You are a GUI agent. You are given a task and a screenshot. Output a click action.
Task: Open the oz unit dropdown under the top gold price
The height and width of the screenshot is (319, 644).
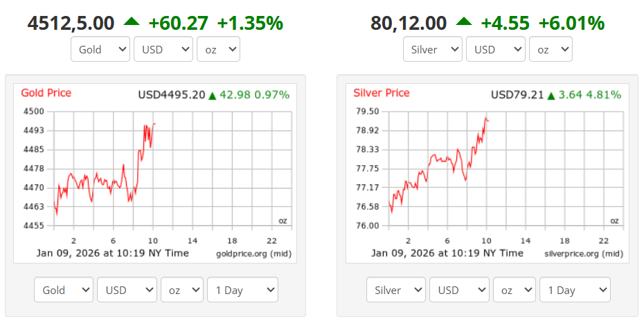(218, 49)
